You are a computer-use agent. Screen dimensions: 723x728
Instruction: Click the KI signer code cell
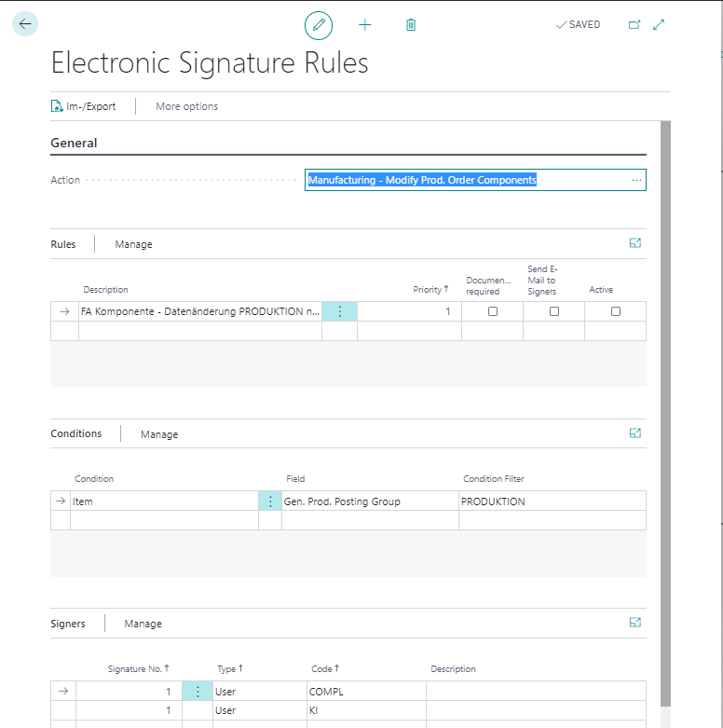[x=366, y=710]
